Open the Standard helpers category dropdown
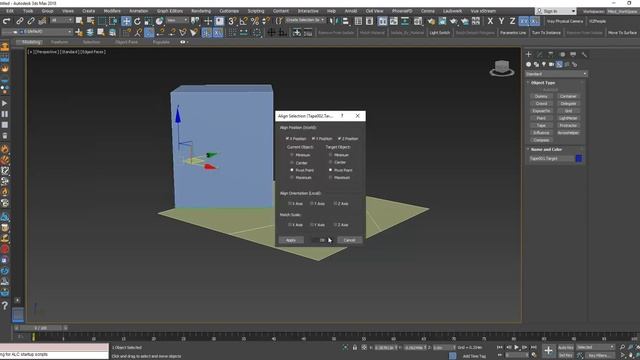The image size is (640, 360). 556,74
